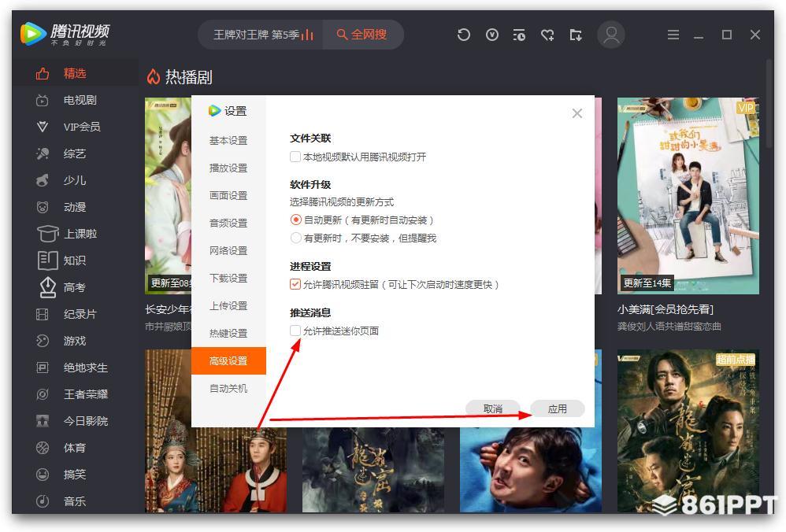Click the game icon beside 游戏

pyautogui.click(x=43, y=341)
